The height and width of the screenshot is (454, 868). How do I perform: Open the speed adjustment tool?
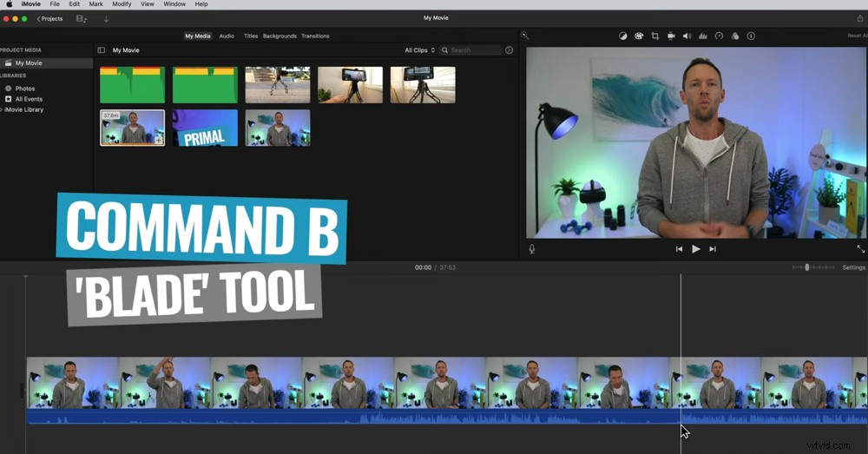[x=719, y=36]
